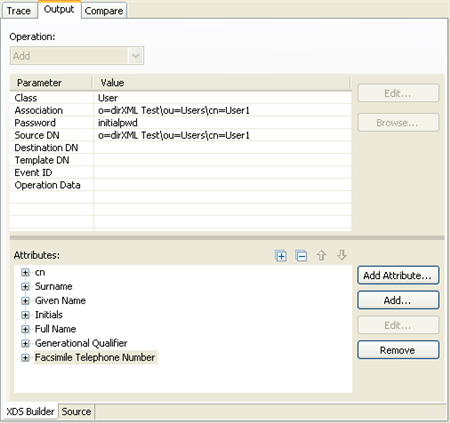Select the Source DN parameter label
450x423 pixels.
click(37, 135)
